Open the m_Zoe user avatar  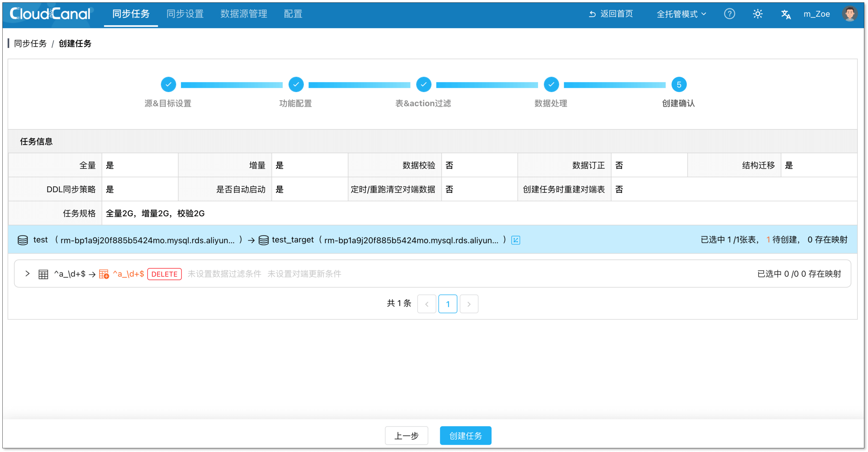(849, 14)
